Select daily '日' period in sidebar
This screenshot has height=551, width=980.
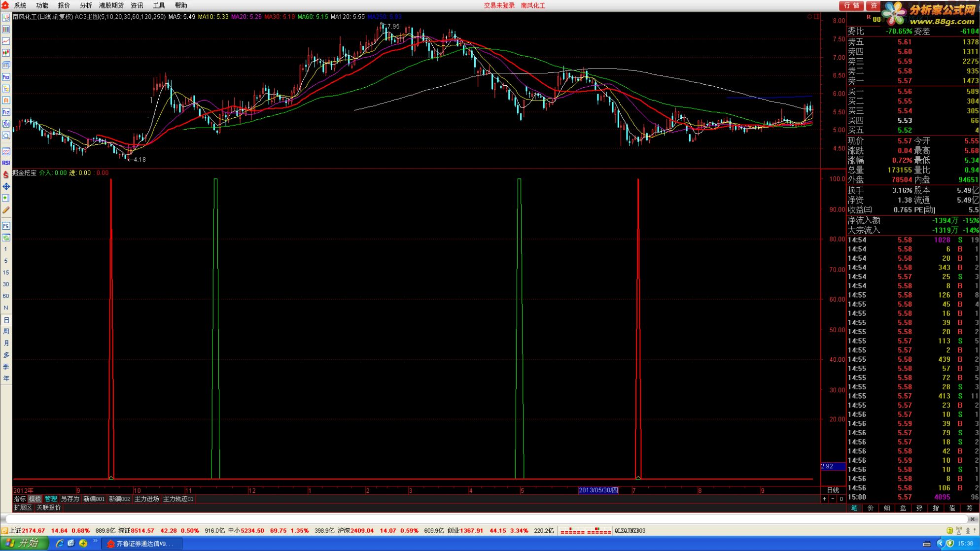click(6, 320)
